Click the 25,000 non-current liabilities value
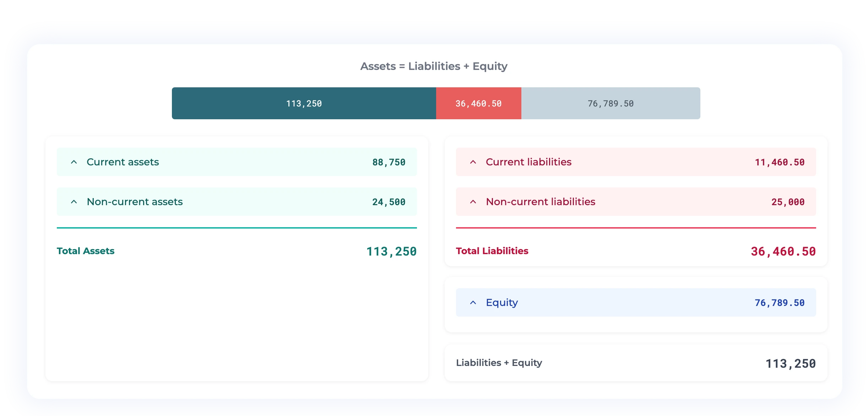 [788, 202]
